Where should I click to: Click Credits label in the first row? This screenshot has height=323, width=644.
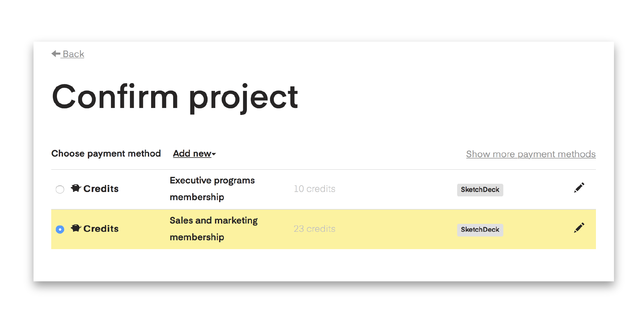[101, 189]
